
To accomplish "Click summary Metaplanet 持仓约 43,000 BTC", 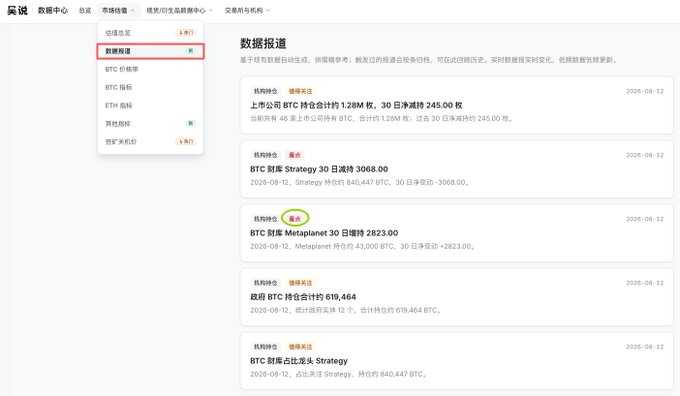I will coord(363,246).
